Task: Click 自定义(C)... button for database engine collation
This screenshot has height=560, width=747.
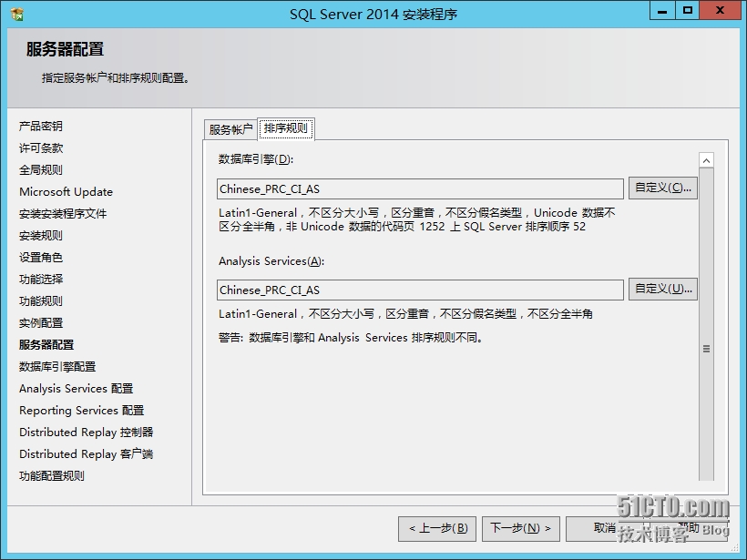Action: click(662, 188)
